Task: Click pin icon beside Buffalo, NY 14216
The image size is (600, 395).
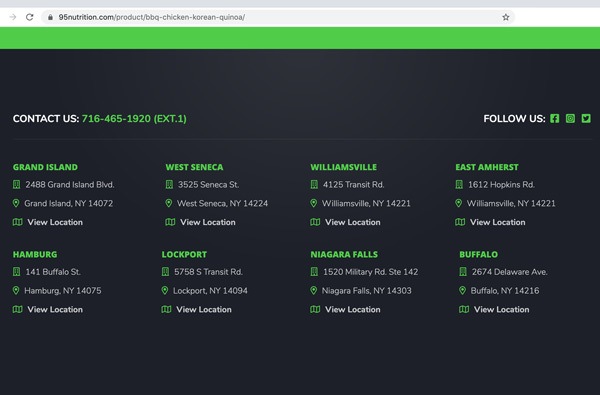Action: coord(463,291)
